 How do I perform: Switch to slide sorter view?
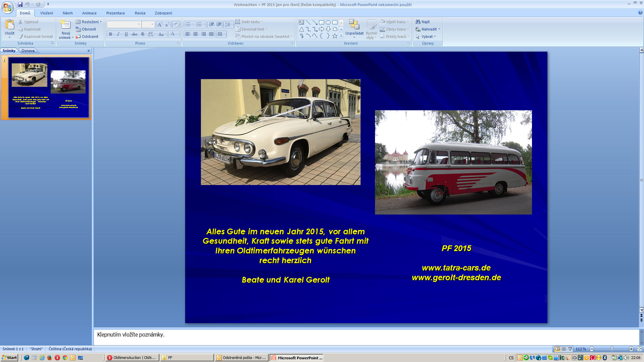(x=564, y=349)
